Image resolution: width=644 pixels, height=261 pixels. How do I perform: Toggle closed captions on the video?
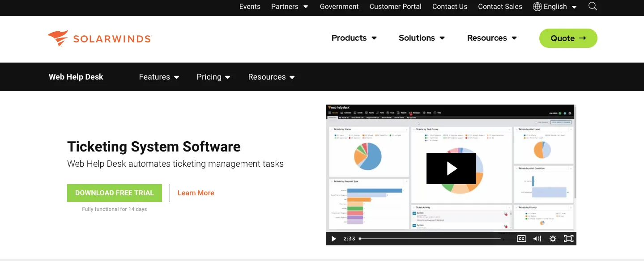tap(521, 239)
